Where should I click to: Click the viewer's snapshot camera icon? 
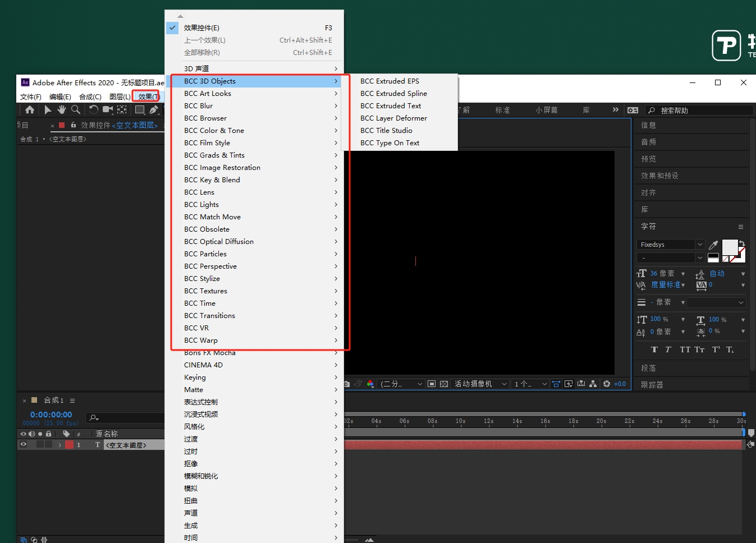tap(347, 384)
